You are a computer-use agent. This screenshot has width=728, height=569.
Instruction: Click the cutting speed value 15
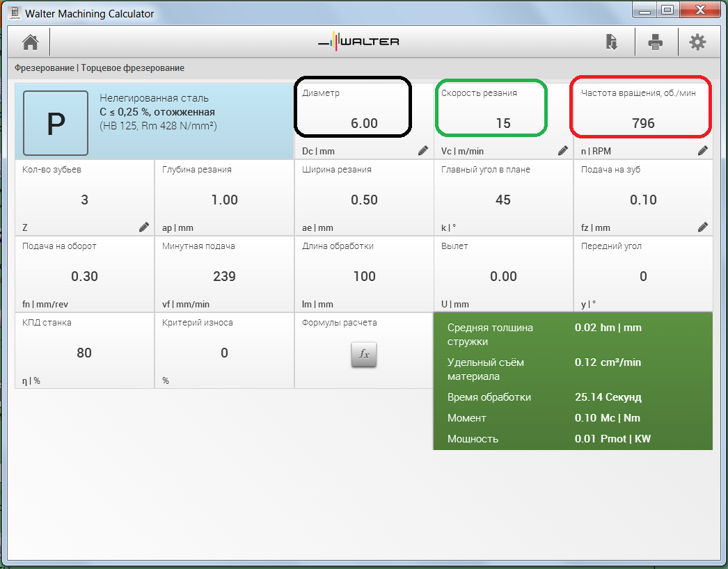pos(503,123)
